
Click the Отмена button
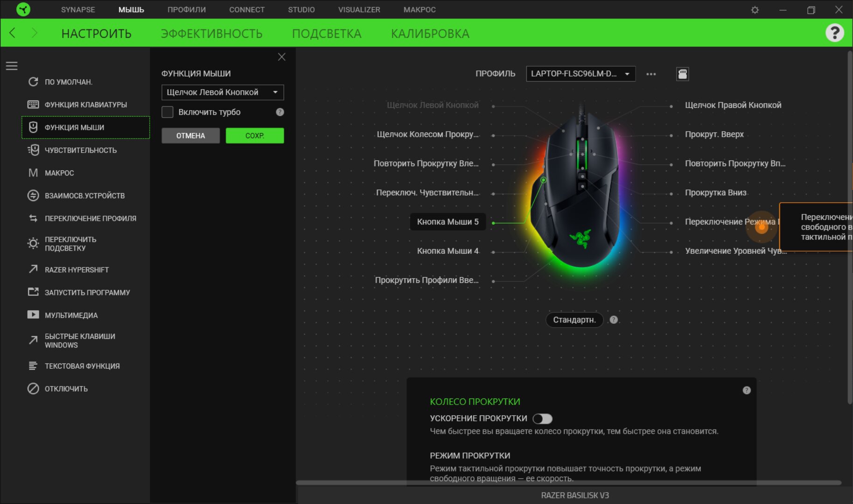[x=190, y=136]
